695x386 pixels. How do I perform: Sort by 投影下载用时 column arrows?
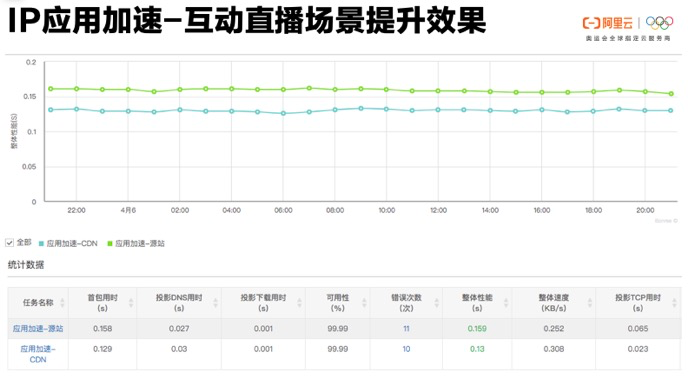(299, 303)
